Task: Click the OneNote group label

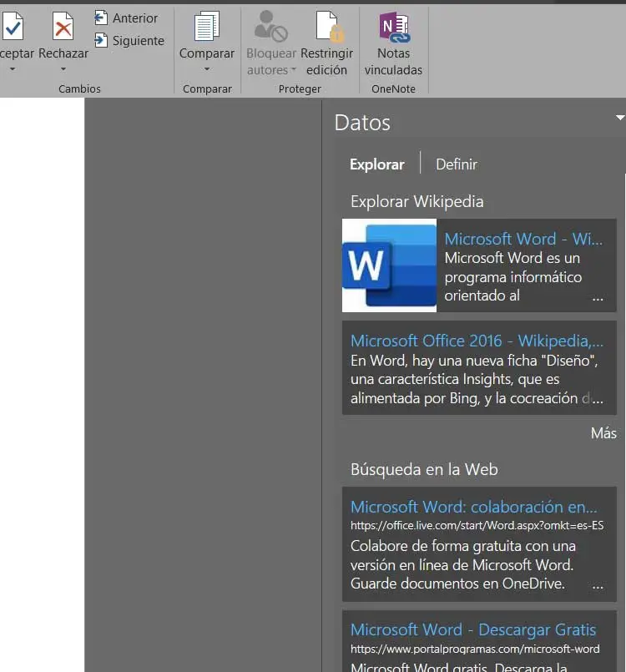Action: tap(393, 88)
